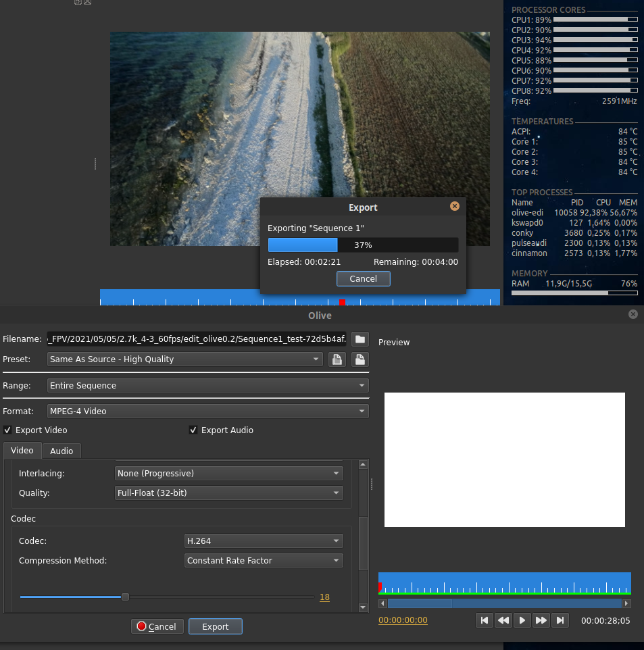Open the Preset dropdown showing Same As Source
644x650 pixels.
(x=184, y=359)
